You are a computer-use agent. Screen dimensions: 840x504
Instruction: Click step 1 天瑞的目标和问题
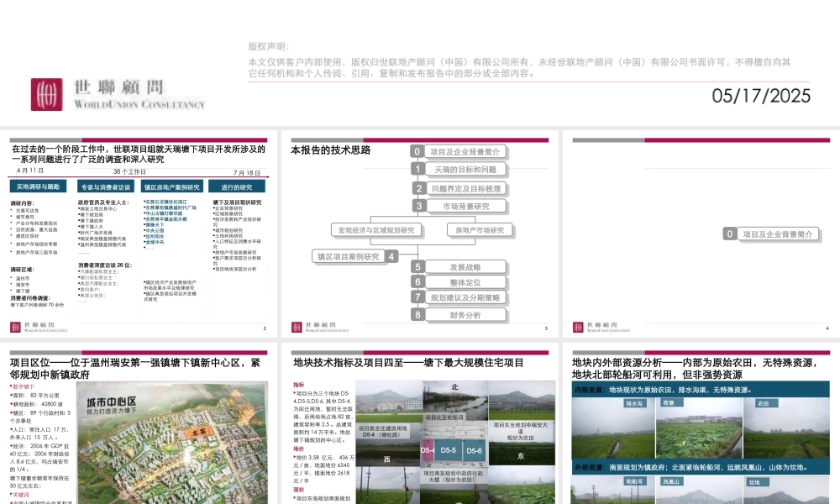coord(459,170)
